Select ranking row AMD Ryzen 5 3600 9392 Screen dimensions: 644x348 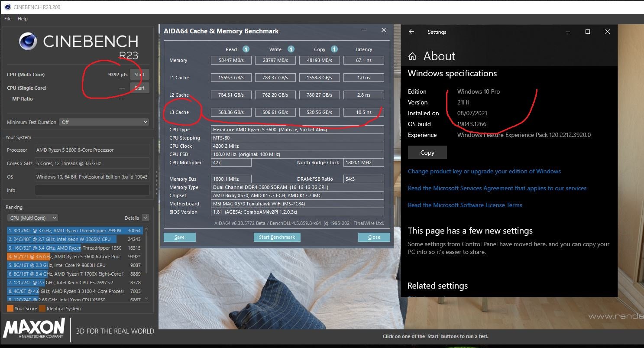pyautogui.click(x=74, y=257)
